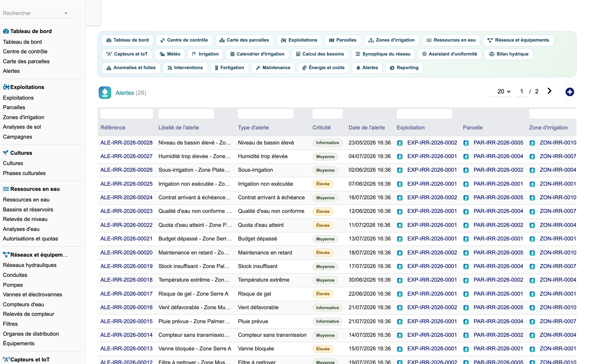The height and width of the screenshot is (364, 589).
Task: Open EXP-IRR-2026-0002 link in Contrat row
Action: coord(432,197)
